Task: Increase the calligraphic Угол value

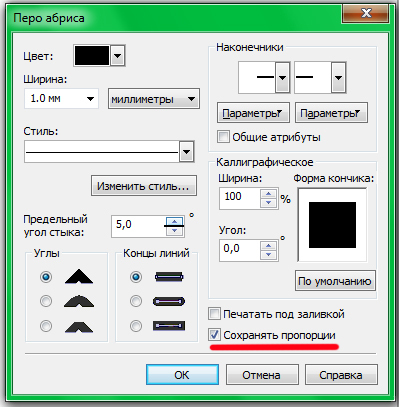Action: 268,246
